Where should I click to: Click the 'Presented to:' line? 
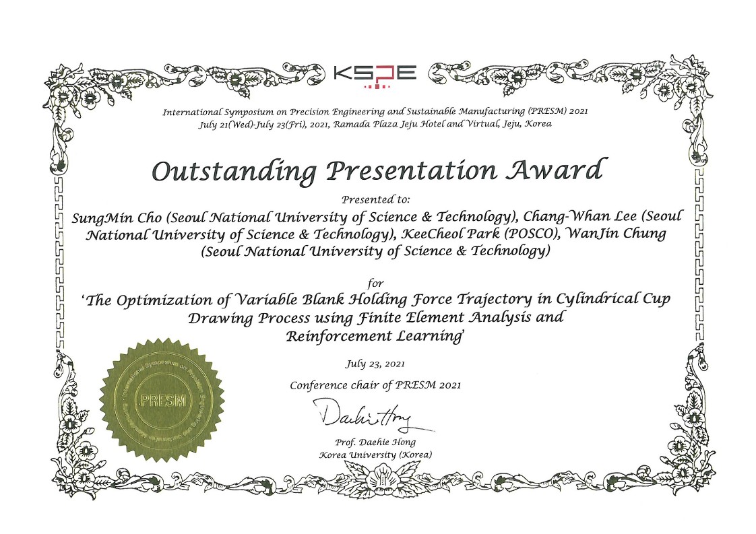click(375, 199)
